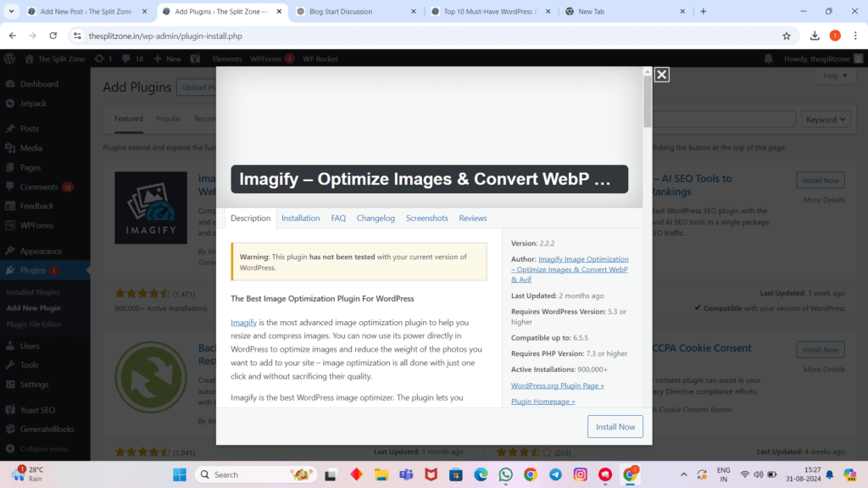Select the Description tab

click(x=250, y=218)
